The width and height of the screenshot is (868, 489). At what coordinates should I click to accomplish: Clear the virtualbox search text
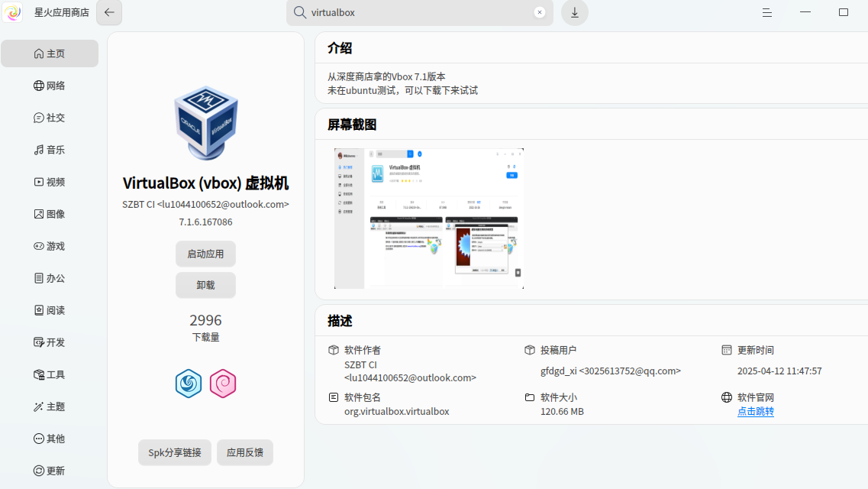pyautogui.click(x=540, y=12)
